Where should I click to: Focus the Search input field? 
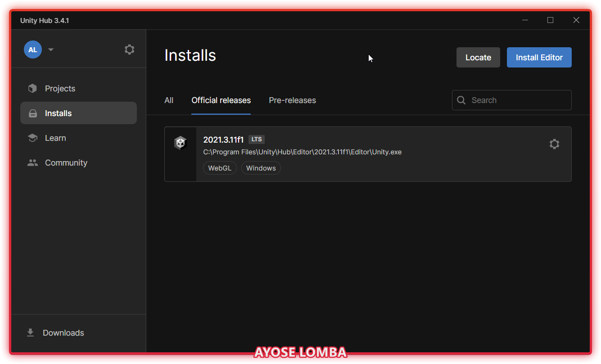518,100
